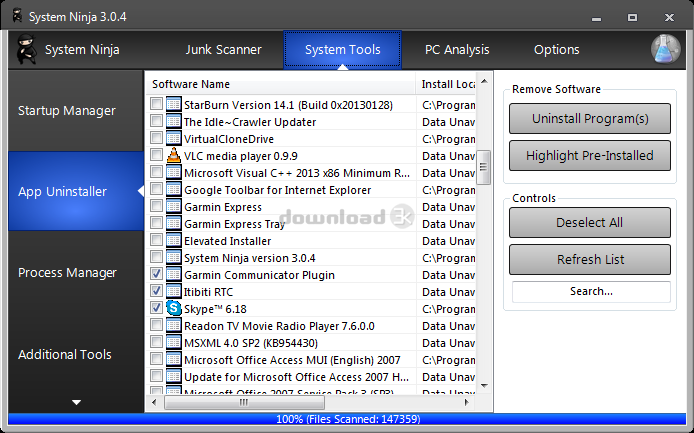The width and height of the screenshot is (694, 433).
Task: Click the Skype icon in the list
Action: pyautogui.click(x=174, y=308)
